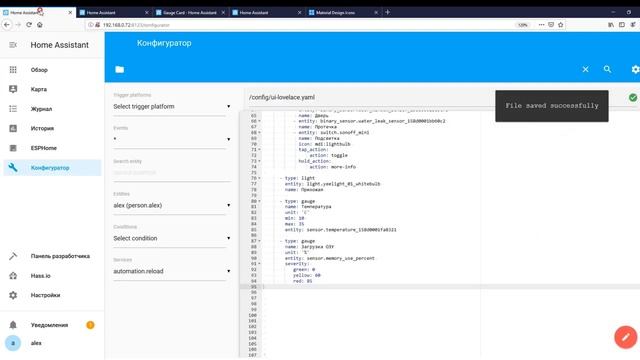Open Уведомления notifications

pos(49,325)
